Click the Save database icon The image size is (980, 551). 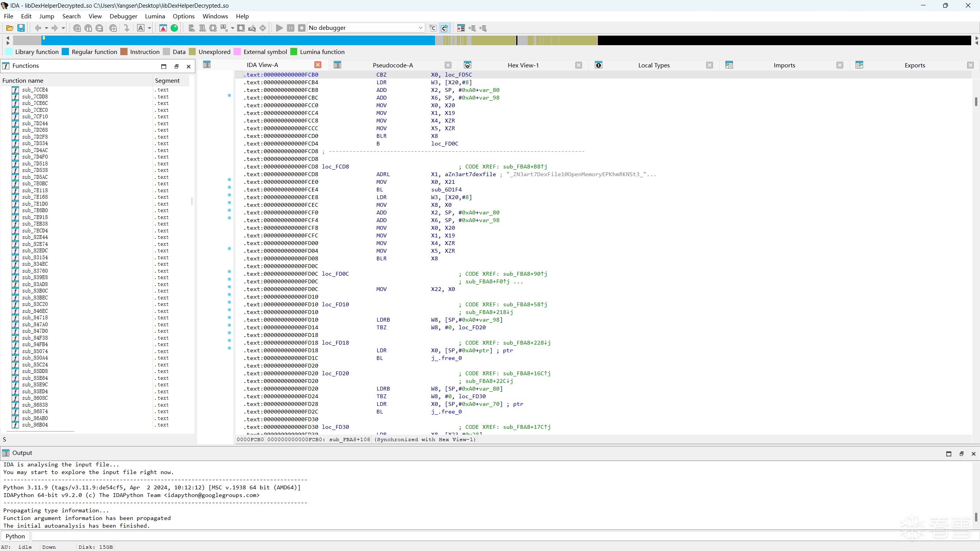[x=21, y=28]
